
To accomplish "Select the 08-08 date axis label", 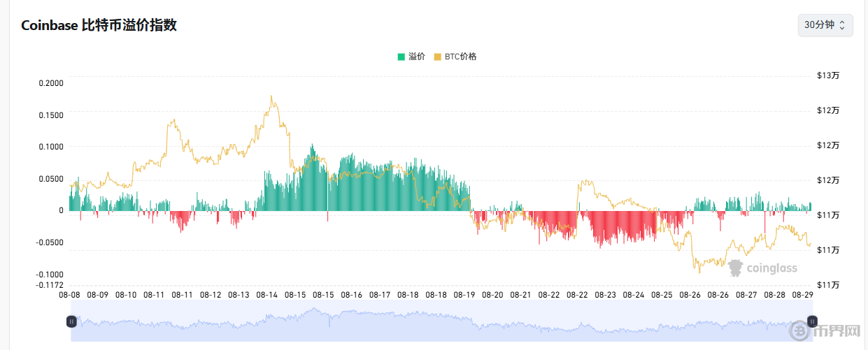I will [x=71, y=295].
